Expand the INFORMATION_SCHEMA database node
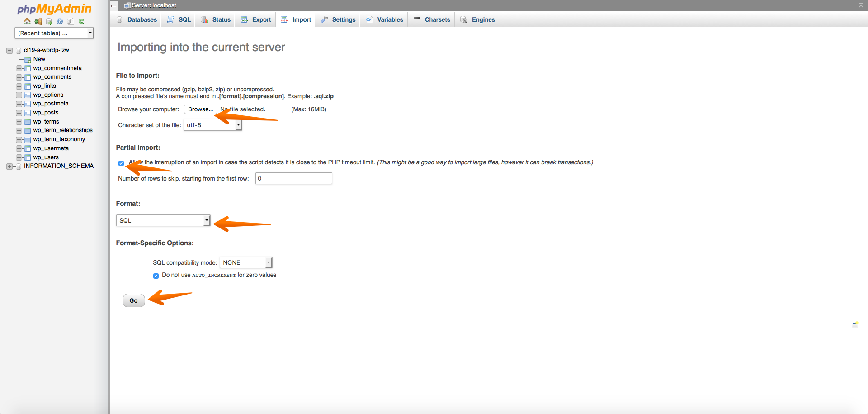This screenshot has width=868, height=414. pos(9,166)
